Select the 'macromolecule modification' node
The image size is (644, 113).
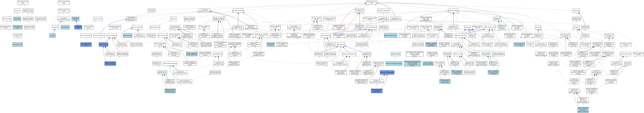[x=151, y=36]
